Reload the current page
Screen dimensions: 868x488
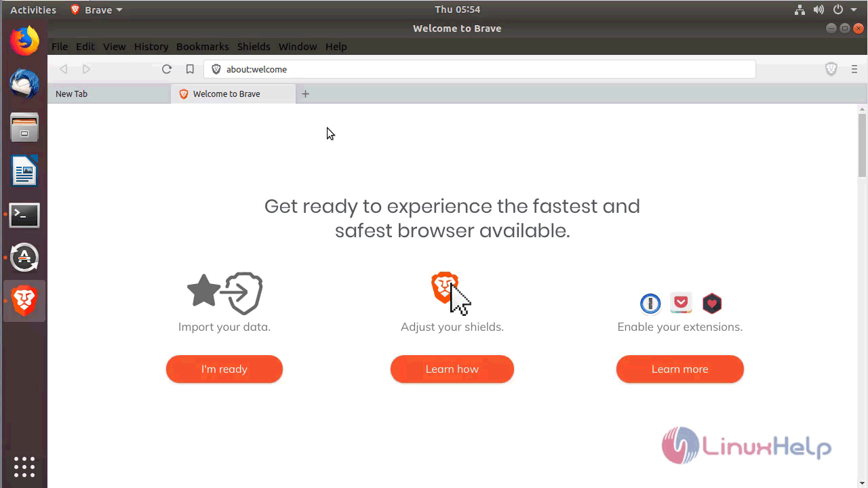tap(166, 69)
